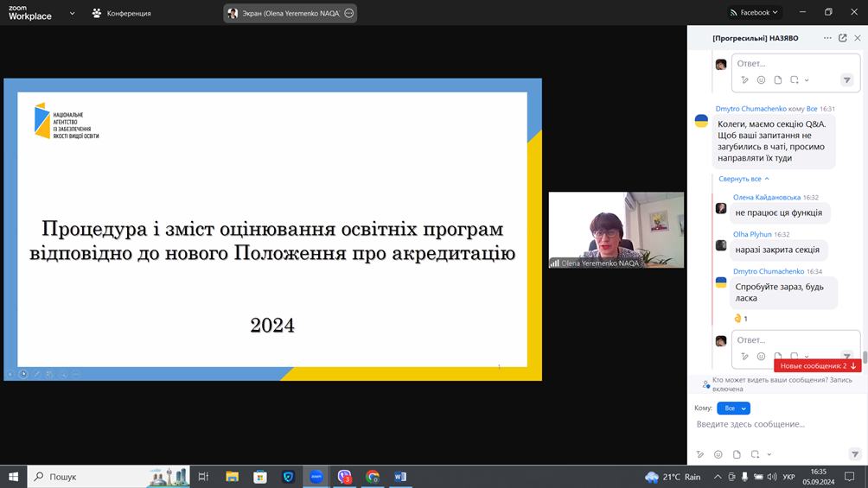Open the Конференция tab
Viewport: 868px width, 488px height.
121,13
